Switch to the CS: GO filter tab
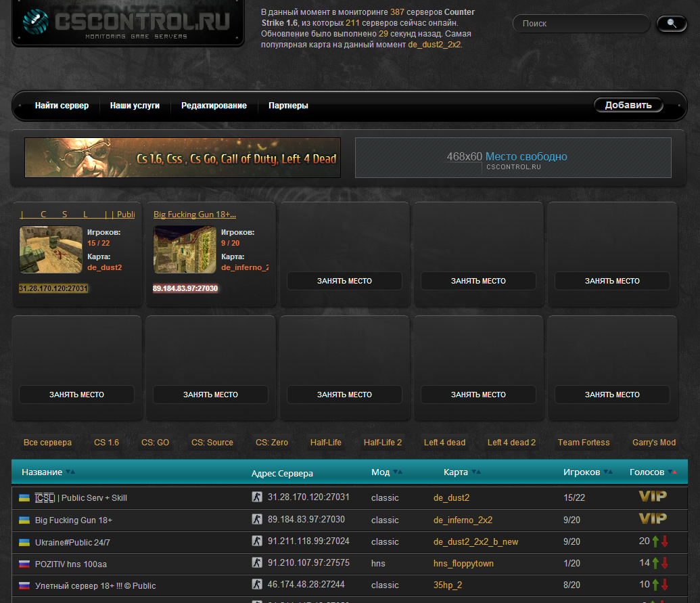The image size is (700, 603). coord(155,443)
